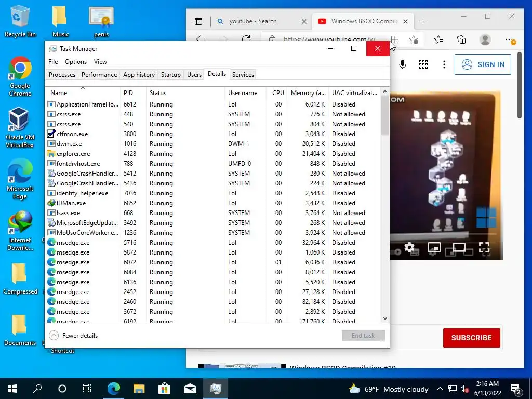Screen dimensions: 532x399
Task: Switch to the Startup tab
Action: click(x=170, y=75)
